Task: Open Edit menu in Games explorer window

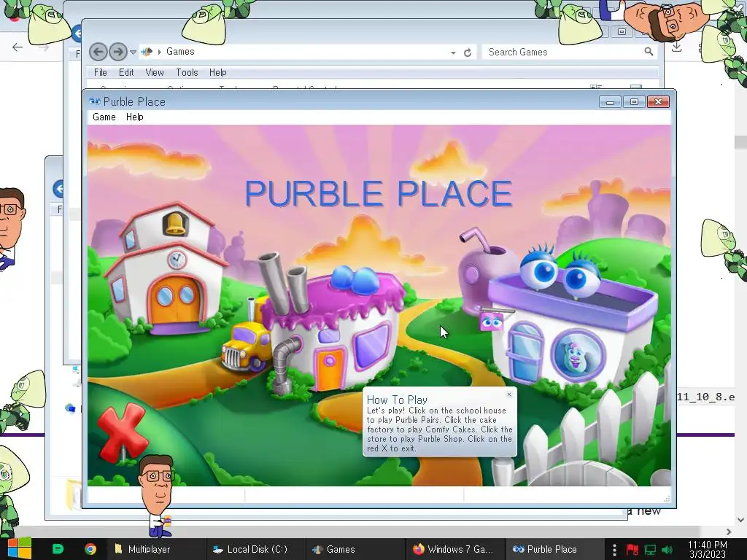Action: [126, 72]
